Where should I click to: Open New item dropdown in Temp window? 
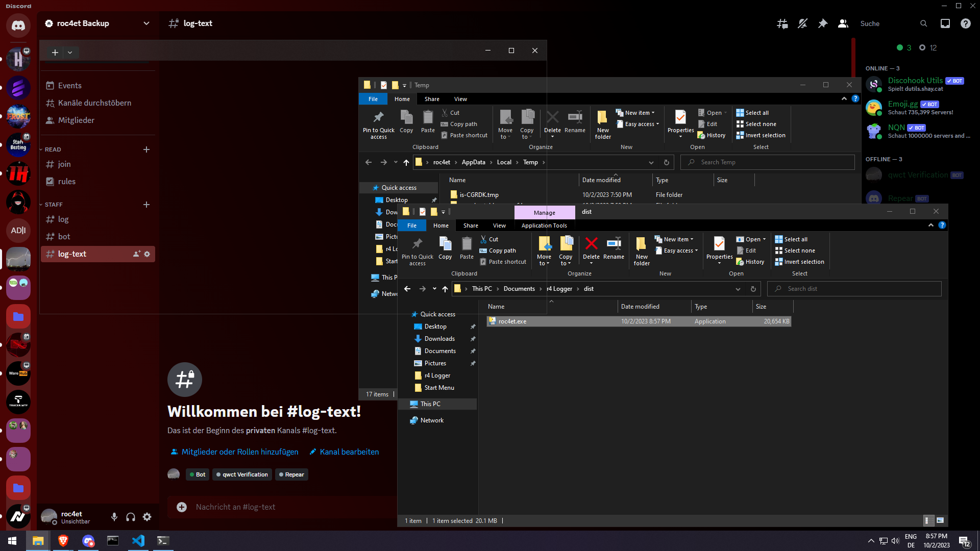coord(635,113)
